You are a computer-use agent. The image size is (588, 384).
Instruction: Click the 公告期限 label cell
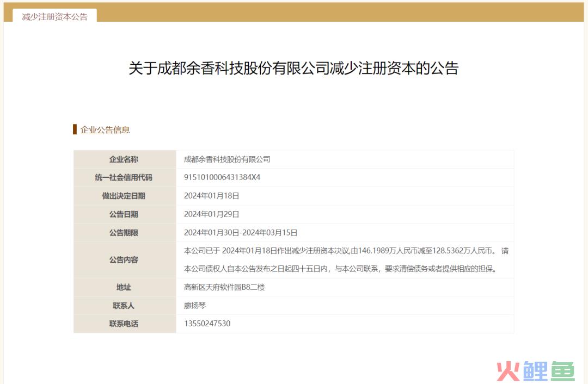(x=124, y=233)
